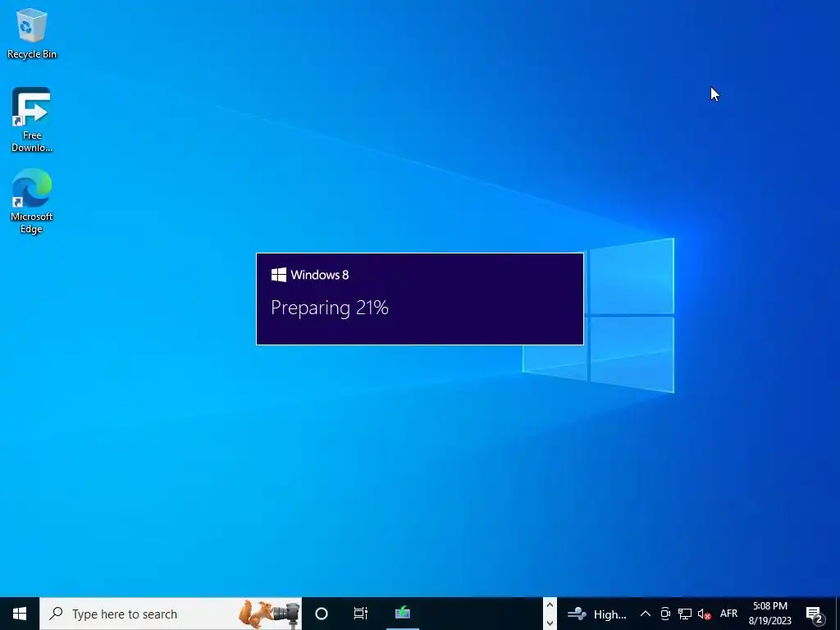The image size is (840, 630).
Task: Switch the AFR input language indicator
Action: [728, 614]
